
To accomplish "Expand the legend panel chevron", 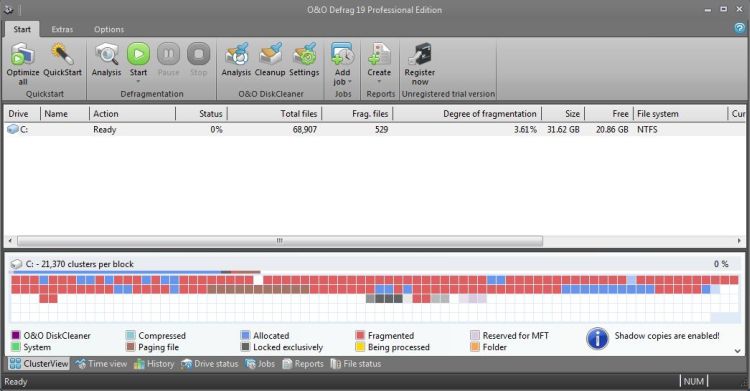I will pyautogui.click(x=738, y=351).
